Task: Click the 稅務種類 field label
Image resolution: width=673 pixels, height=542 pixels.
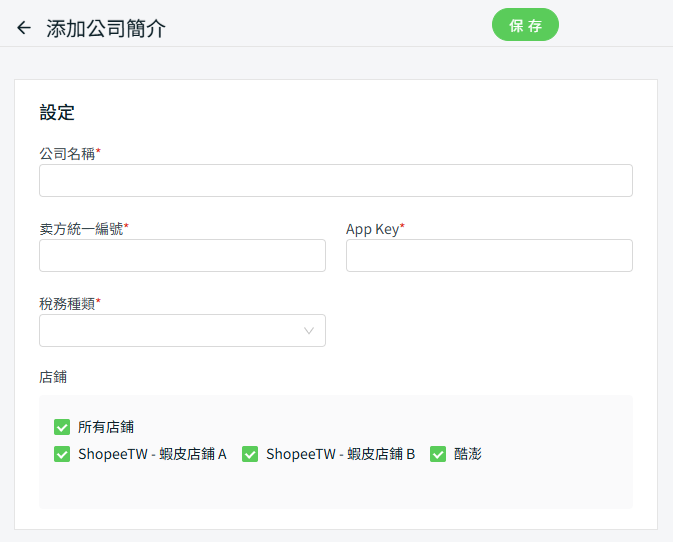Action: pyautogui.click(x=67, y=303)
